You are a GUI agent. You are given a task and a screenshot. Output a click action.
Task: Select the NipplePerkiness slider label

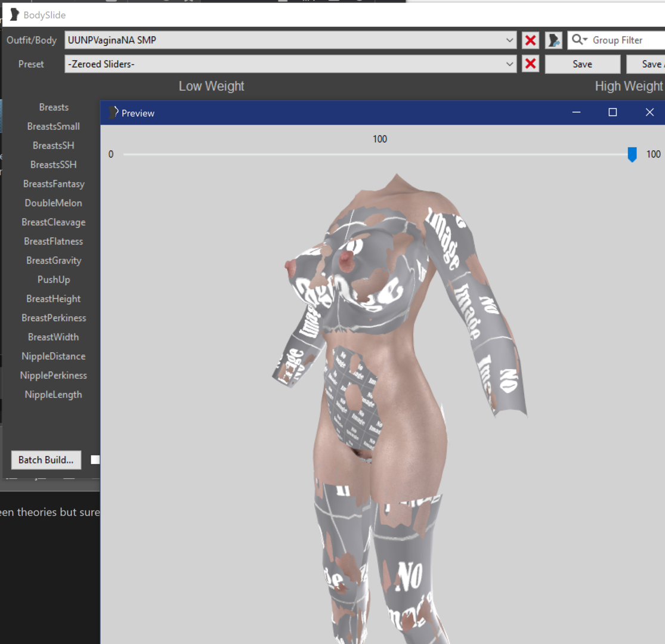click(x=54, y=375)
